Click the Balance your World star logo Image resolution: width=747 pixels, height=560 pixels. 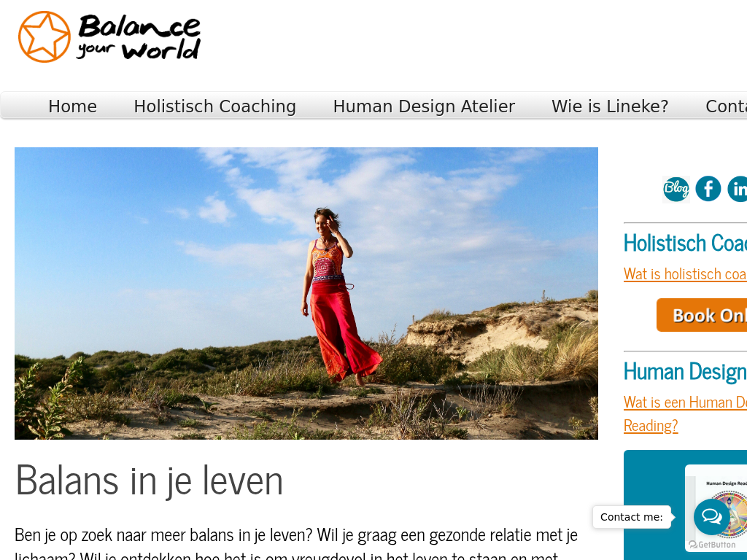109,36
